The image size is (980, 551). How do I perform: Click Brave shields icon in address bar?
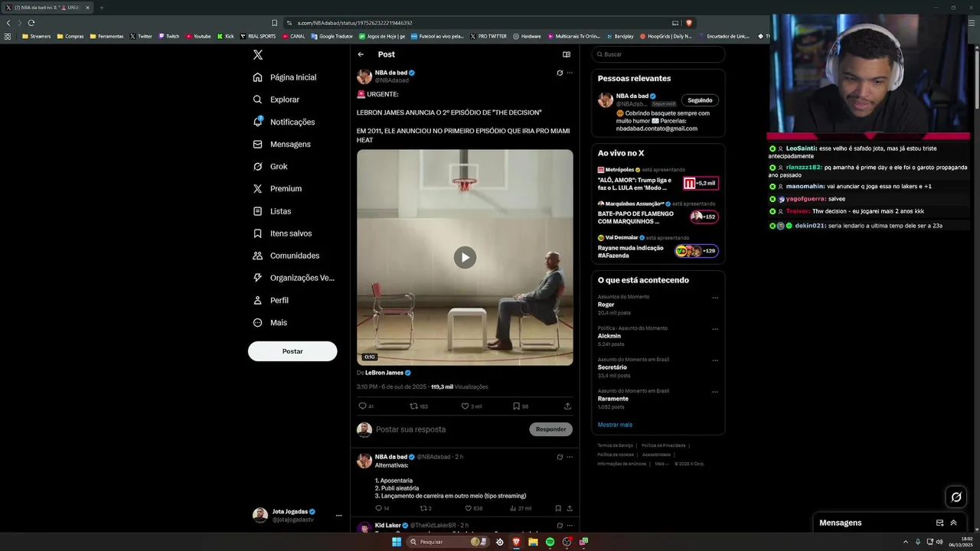tap(689, 23)
